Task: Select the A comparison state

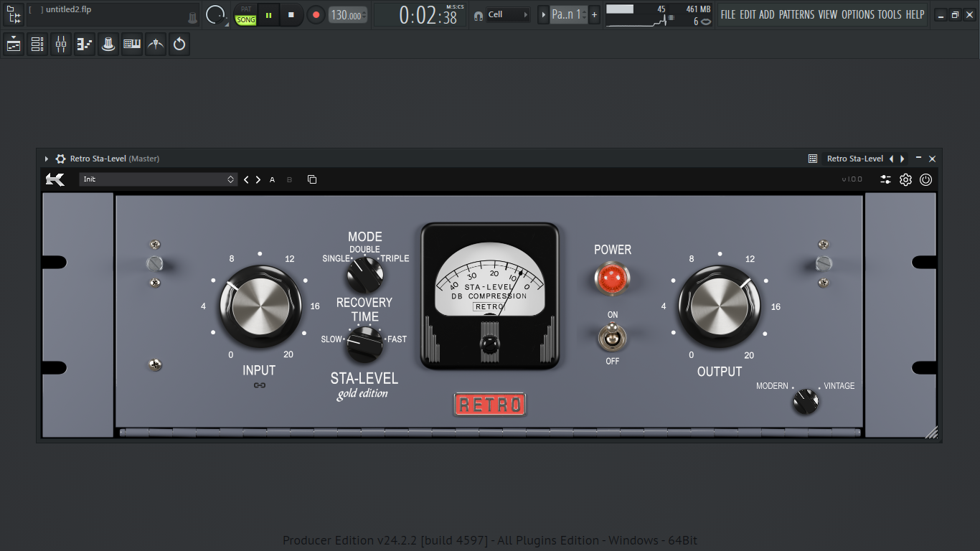Action: [272, 179]
